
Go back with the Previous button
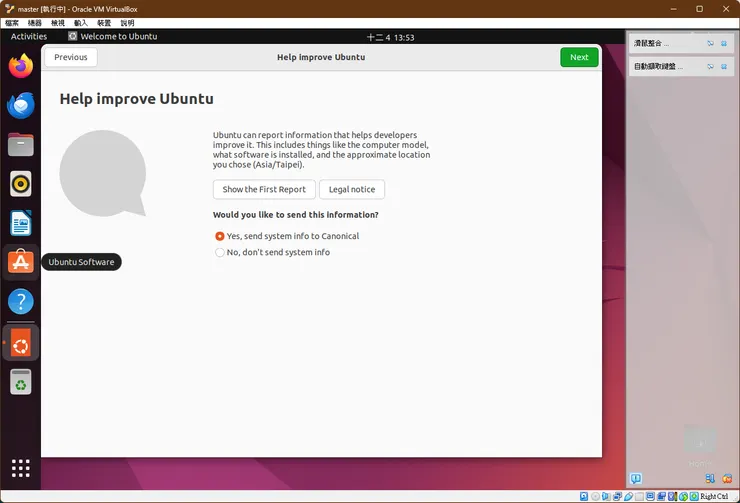coord(71,57)
